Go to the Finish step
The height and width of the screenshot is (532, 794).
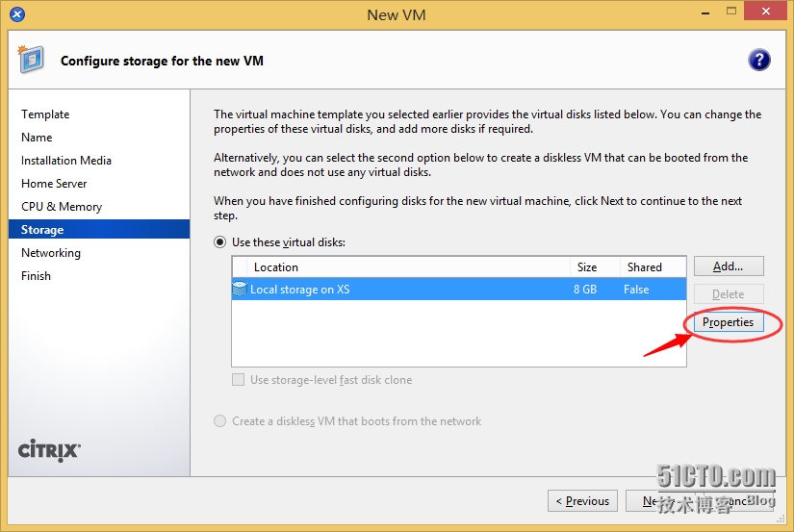[36, 276]
